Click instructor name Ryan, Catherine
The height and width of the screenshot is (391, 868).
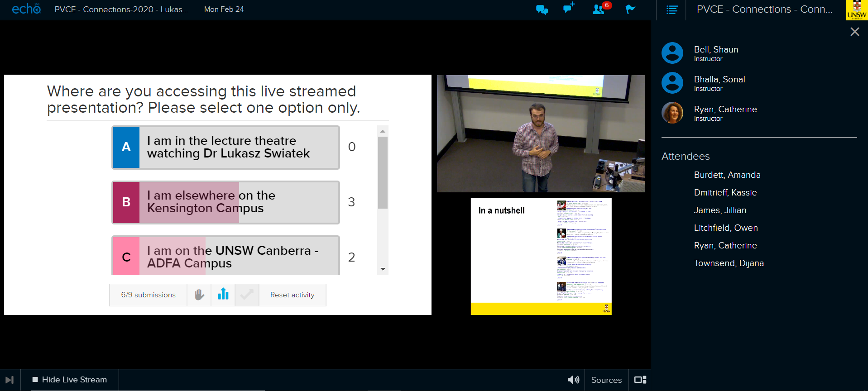(725, 110)
